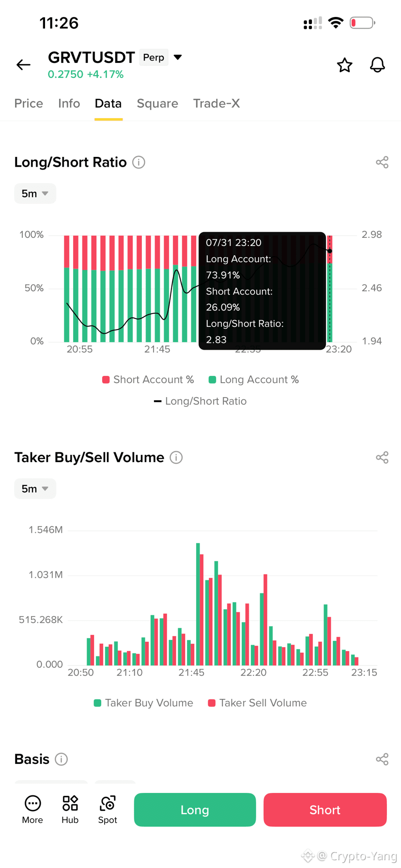The height and width of the screenshot is (868, 401).
Task: Change Long/Short Ratio 5m interval
Action: click(x=35, y=194)
